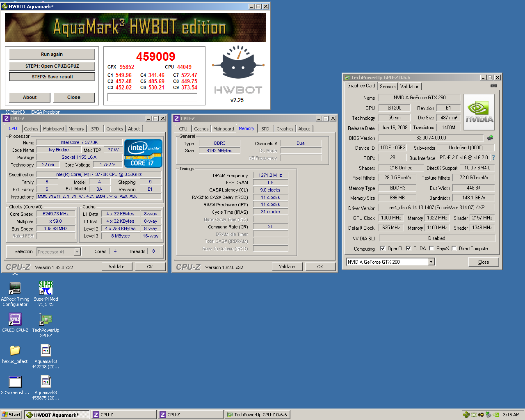This screenshot has width=525, height=420.
Task: Click BIOS Version value 62.00.74.00.00
Action: click(431, 138)
